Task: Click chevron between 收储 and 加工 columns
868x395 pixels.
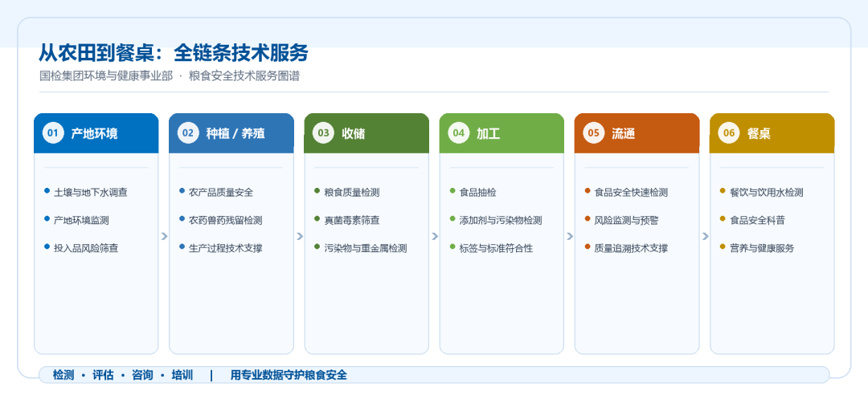Action: [x=435, y=236]
